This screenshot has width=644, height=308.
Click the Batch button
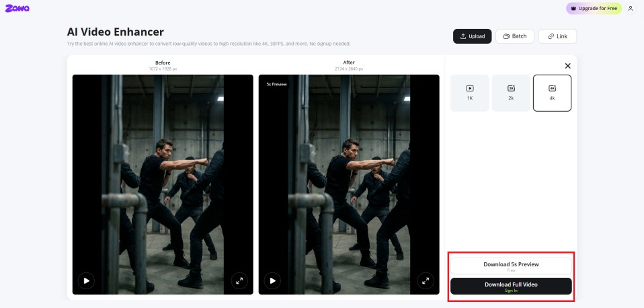tap(515, 36)
